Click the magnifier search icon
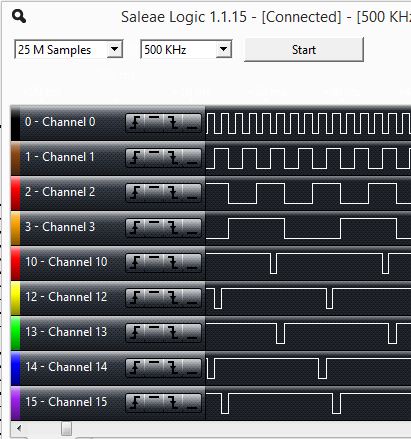Screen dimensions: 411x439 tap(19, 16)
